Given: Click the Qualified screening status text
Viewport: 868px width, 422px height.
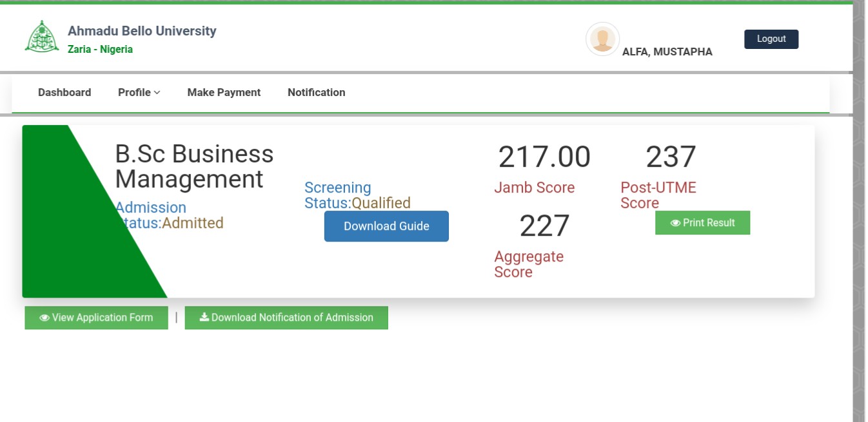Looking at the screenshot, I should tap(380, 203).
